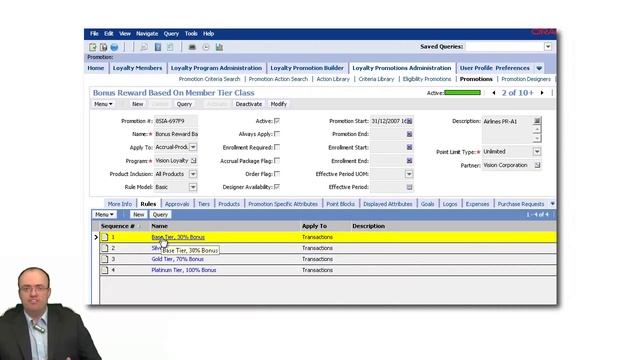The height and width of the screenshot is (360, 640).
Task: Open the Product Inclusion dropdown
Action: (193, 174)
